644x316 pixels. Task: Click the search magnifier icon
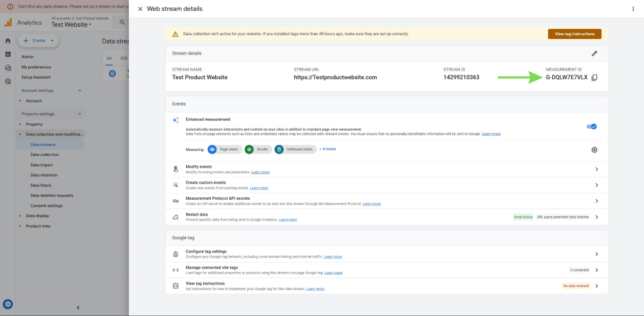[122, 22]
